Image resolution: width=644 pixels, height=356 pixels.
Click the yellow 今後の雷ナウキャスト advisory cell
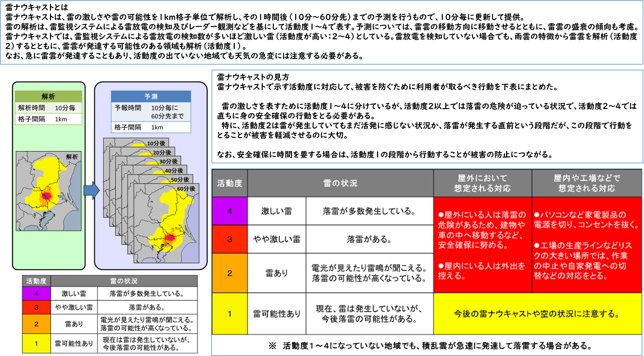[x=537, y=314]
